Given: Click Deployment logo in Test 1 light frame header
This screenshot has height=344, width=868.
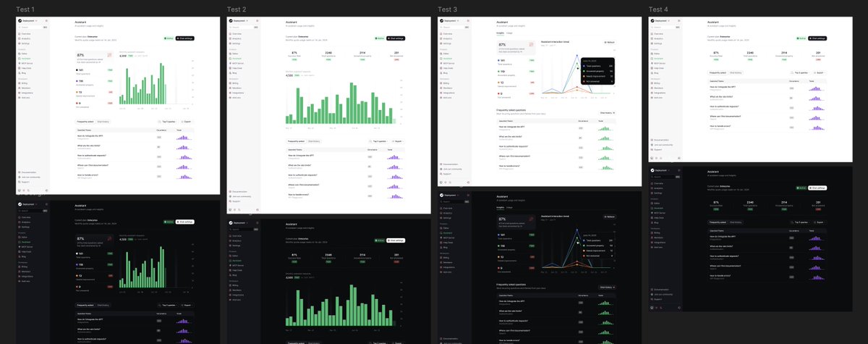Looking at the screenshot, I should [20, 20].
